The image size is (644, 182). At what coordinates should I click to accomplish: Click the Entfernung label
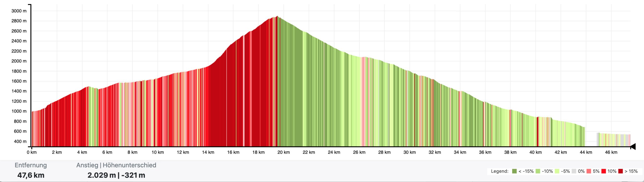[31, 165]
